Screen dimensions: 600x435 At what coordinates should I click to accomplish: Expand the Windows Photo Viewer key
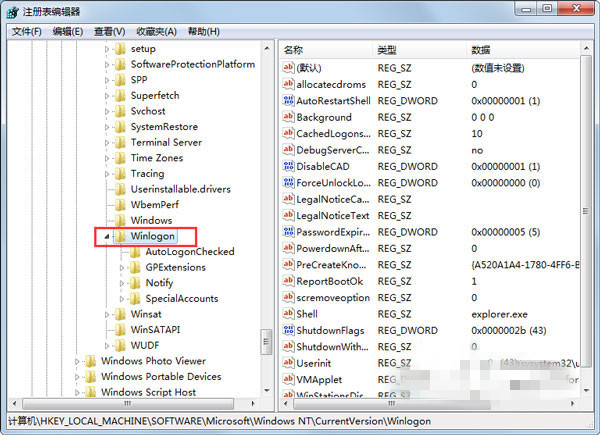click(x=77, y=361)
